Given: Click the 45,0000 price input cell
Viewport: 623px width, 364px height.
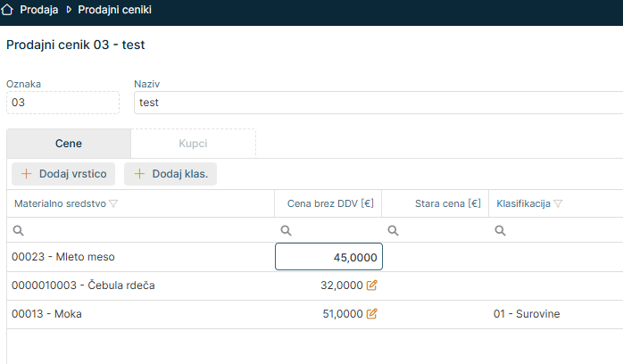Looking at the screenshot, I should pyautogui.click(x=328, y=257).
